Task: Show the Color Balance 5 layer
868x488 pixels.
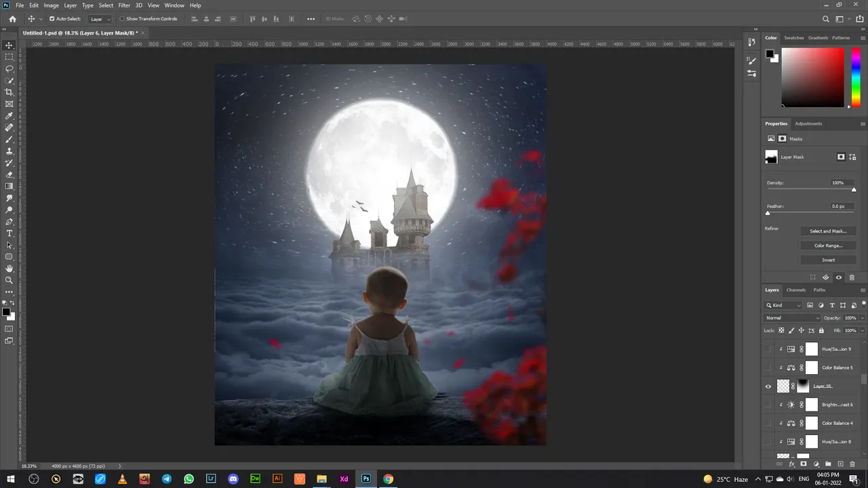Action: (x=768, y=367)
